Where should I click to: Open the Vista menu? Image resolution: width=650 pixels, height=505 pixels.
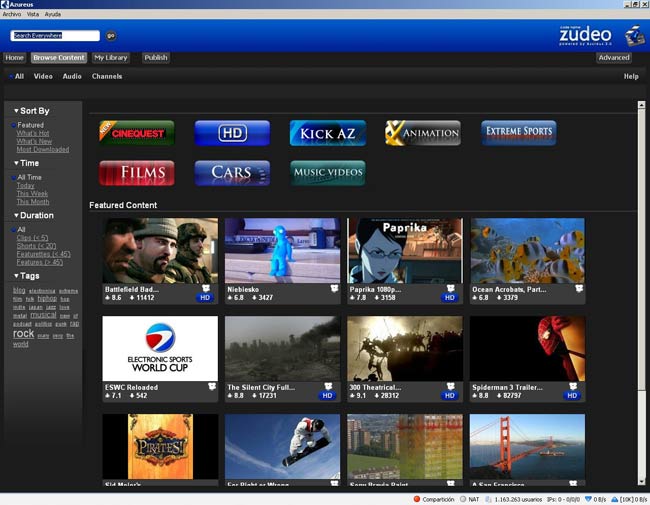coord(33,14)
